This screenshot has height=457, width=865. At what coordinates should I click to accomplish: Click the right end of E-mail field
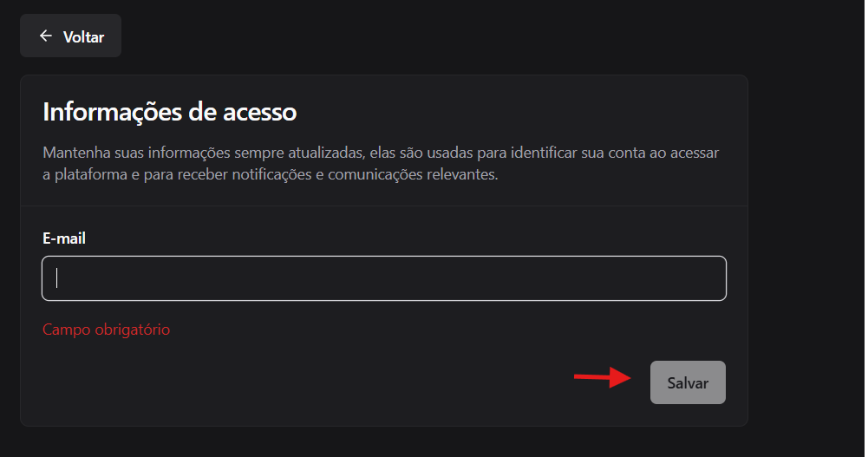[x=712, y=278]
